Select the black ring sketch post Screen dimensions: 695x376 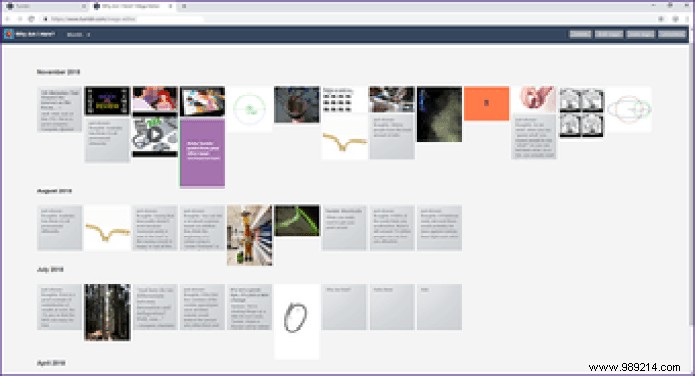(x=297, y=322)
